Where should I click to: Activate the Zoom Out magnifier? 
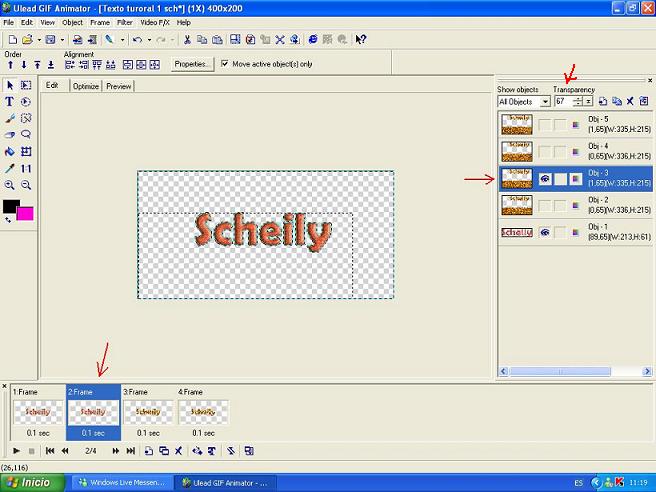[x=26, y=185]
